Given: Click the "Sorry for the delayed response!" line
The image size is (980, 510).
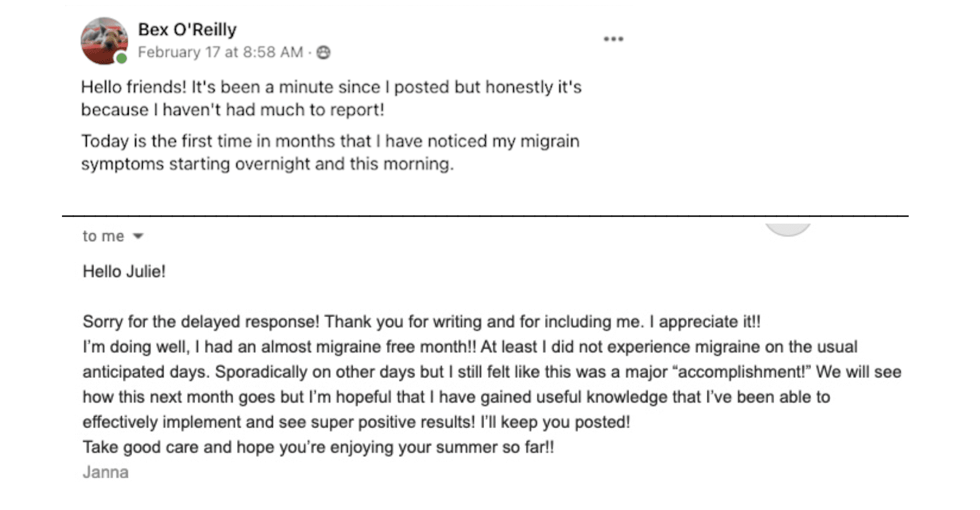Looking at the screenshot, I should point(422,322).
